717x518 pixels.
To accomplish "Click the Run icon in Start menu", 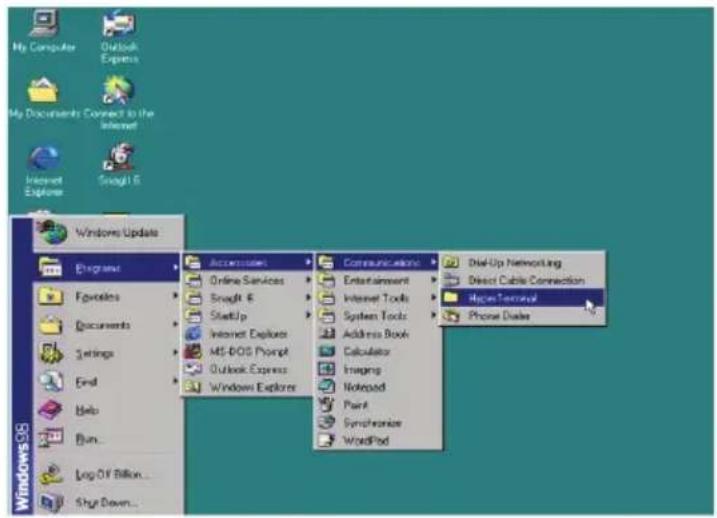I will tap(51, 438).
